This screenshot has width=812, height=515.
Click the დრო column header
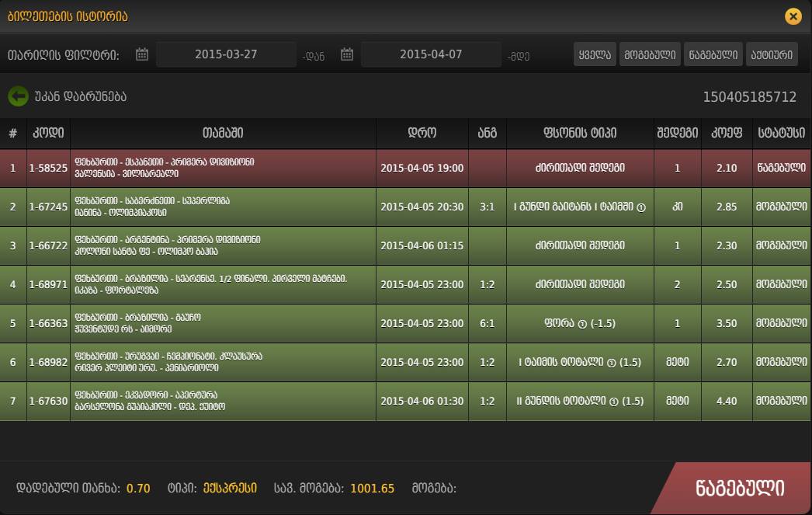422,133
